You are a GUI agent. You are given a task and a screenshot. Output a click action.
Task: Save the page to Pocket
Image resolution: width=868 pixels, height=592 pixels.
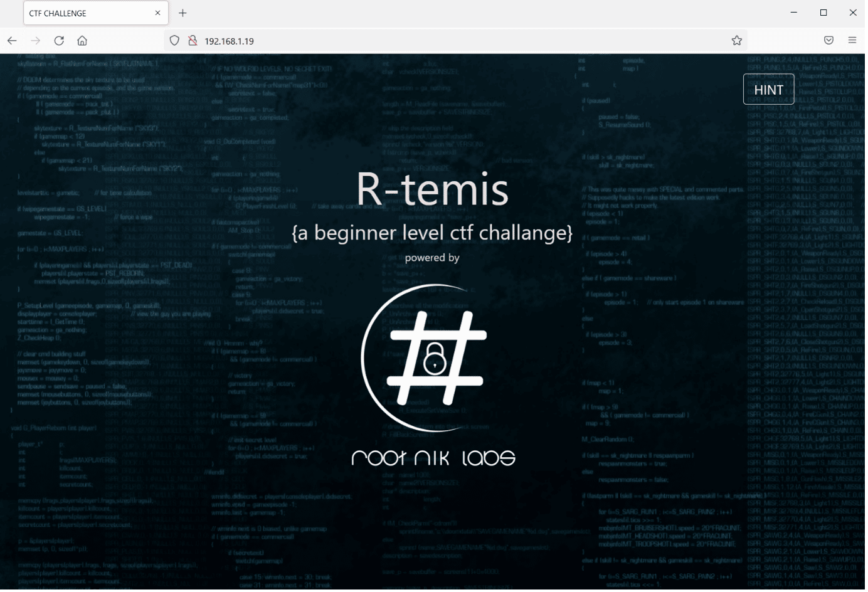coord(828,40)
